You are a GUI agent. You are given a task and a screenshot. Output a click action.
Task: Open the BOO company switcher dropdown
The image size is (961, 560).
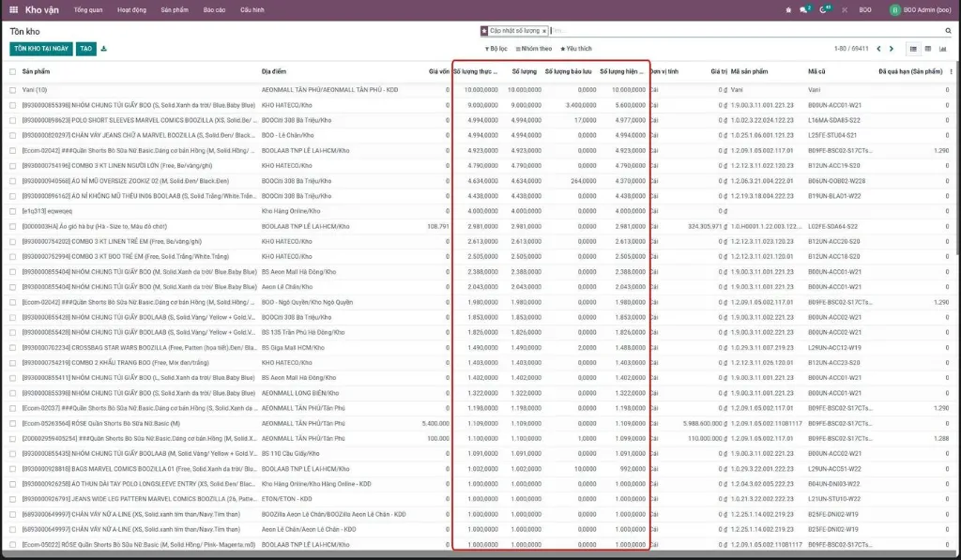point(864,9)
